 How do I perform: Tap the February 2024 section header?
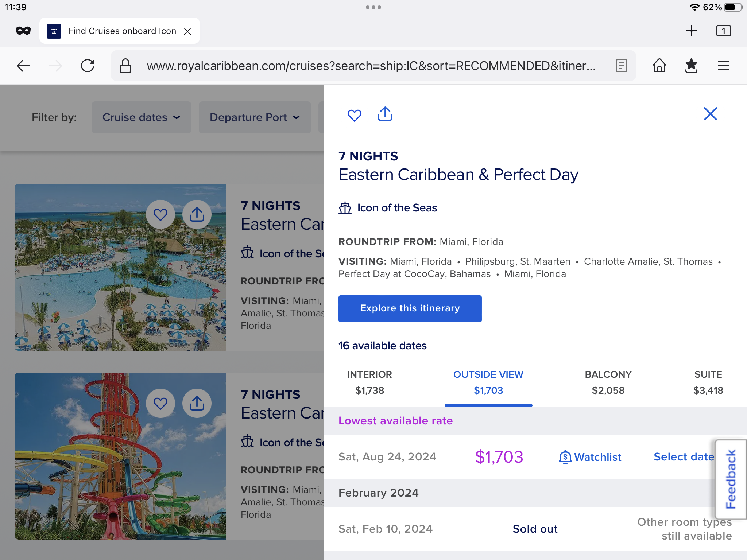[x=535, y=493]
